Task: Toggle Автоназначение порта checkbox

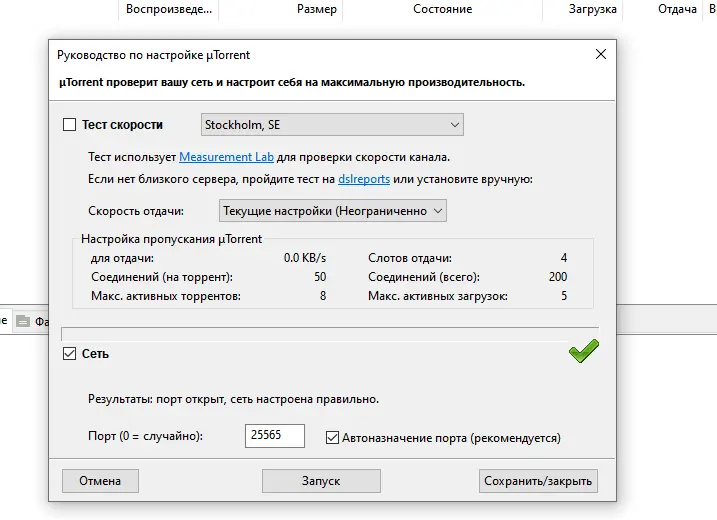Action: coord(333,437)
